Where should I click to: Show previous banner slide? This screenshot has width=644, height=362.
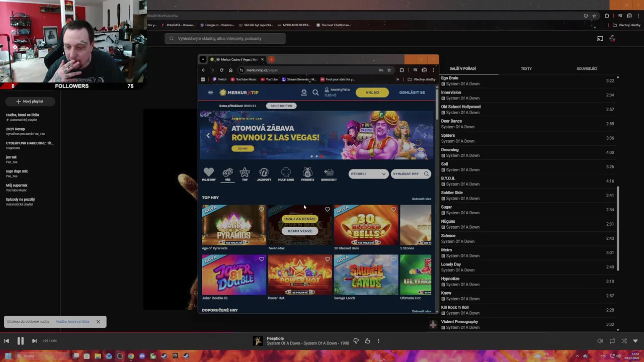pyautogui.click(x=208, y=135)
